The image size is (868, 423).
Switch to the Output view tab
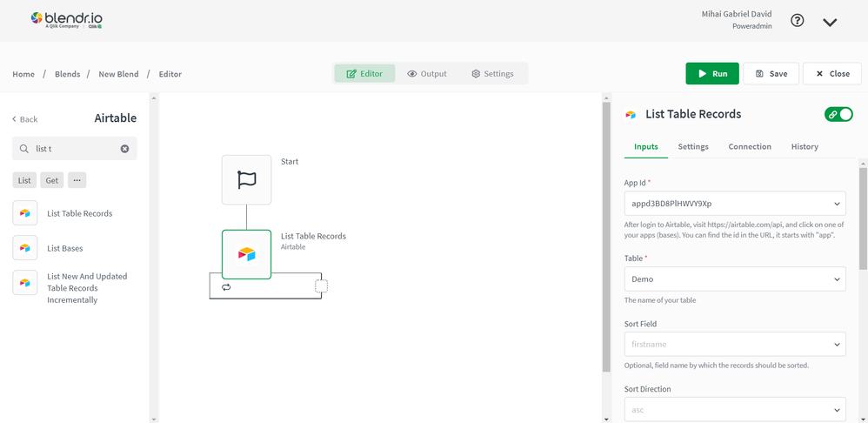coord(426,74)
